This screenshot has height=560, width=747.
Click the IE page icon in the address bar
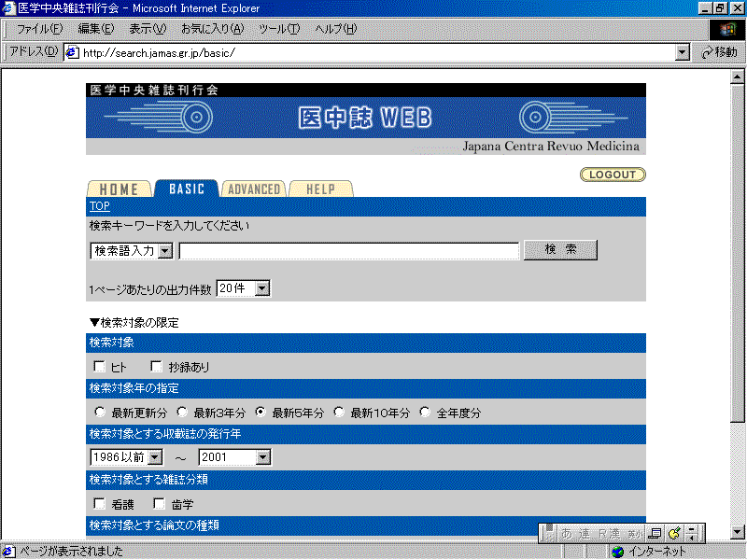coord(72,52)
